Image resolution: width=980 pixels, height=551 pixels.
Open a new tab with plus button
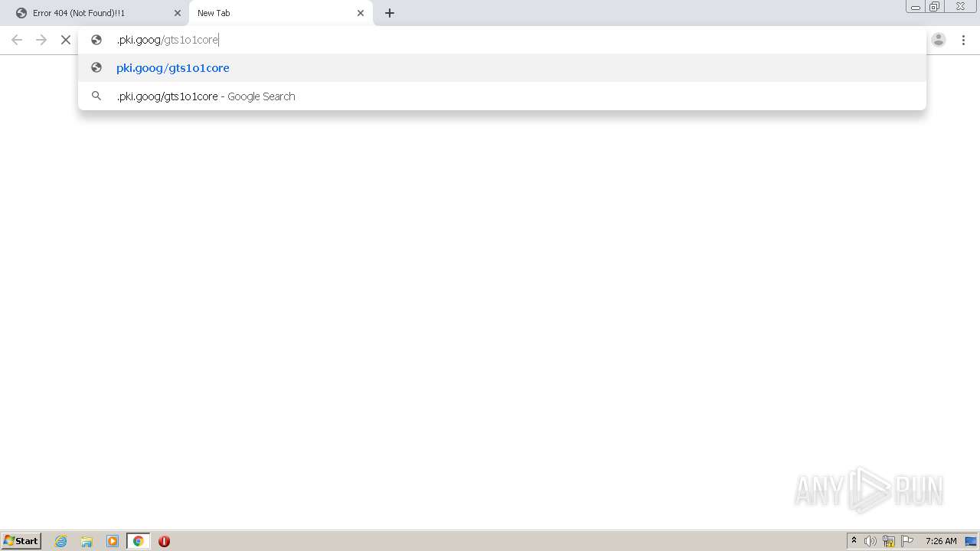click(x=390, y=13)
